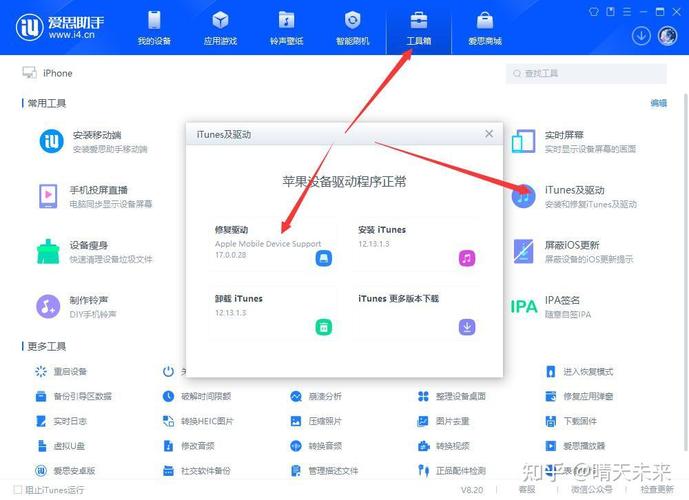Image resolution: width=689 pixels, height=500 pixels.
Task: Open 修改音频 edit audio tool
Action: 188,446
